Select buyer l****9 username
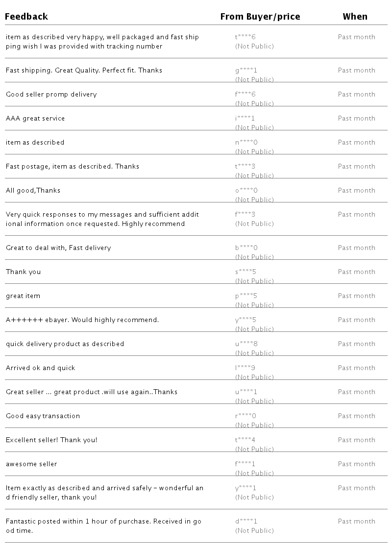 [x=245, y=368]
